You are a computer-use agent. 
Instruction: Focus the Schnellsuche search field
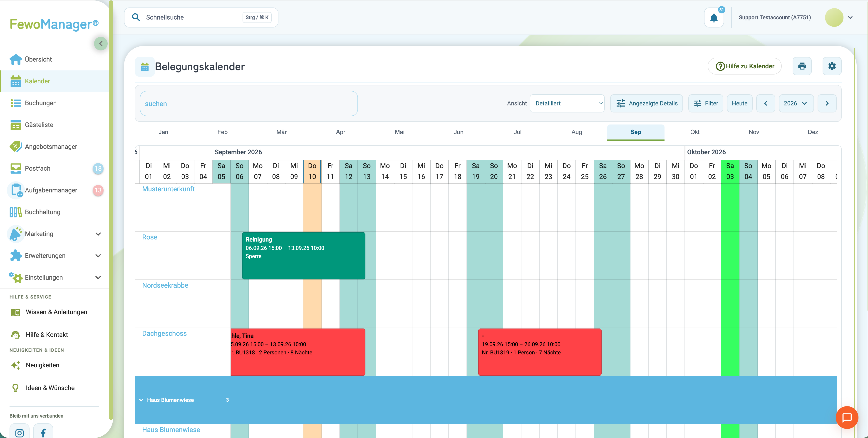point(201,17)
